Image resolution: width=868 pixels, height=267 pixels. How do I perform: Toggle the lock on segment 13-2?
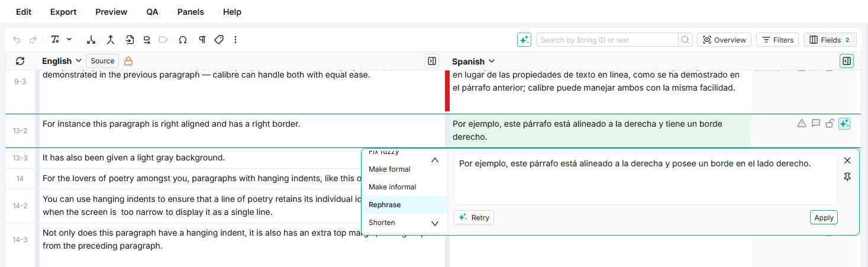coord(830,123)
